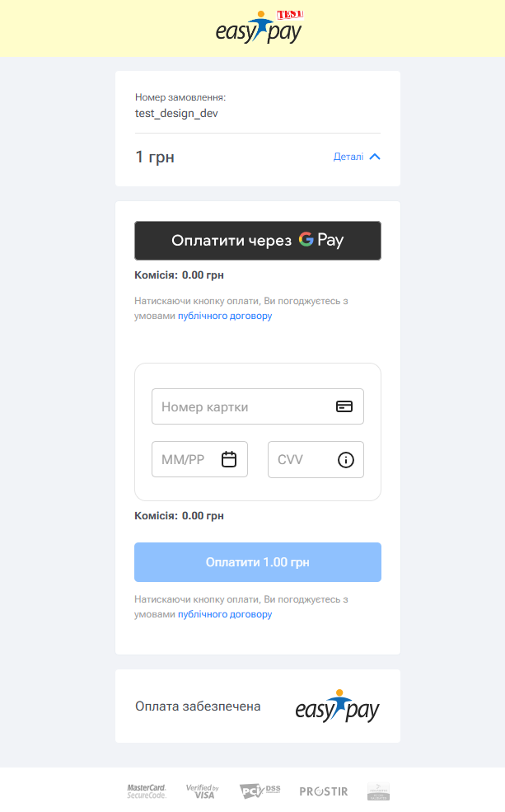Click the Оплатити 1.00 грн button
The image size is (505, 812).
click(x=258, y=562)
